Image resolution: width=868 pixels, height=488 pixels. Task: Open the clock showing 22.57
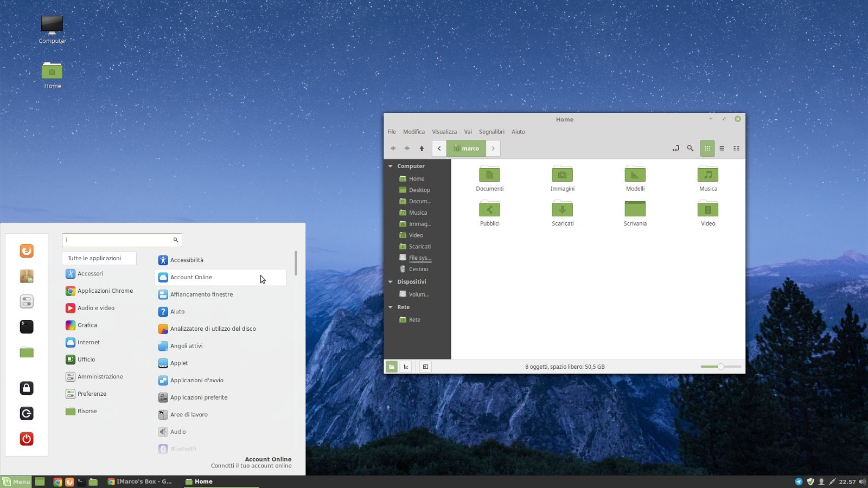pos(847,481)
